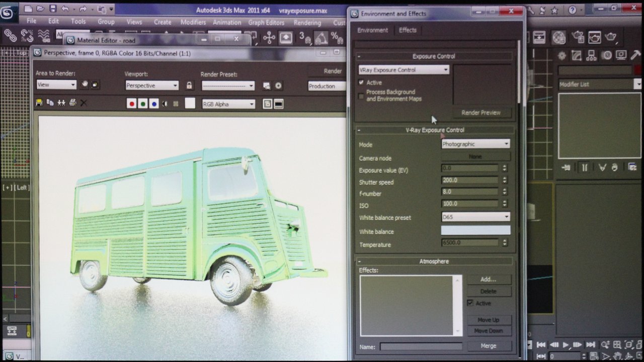The width and height of the screenshot is (644, 362).
Task: Open the RGB Alpha channel dropdown
Action: tap(228, 104)
